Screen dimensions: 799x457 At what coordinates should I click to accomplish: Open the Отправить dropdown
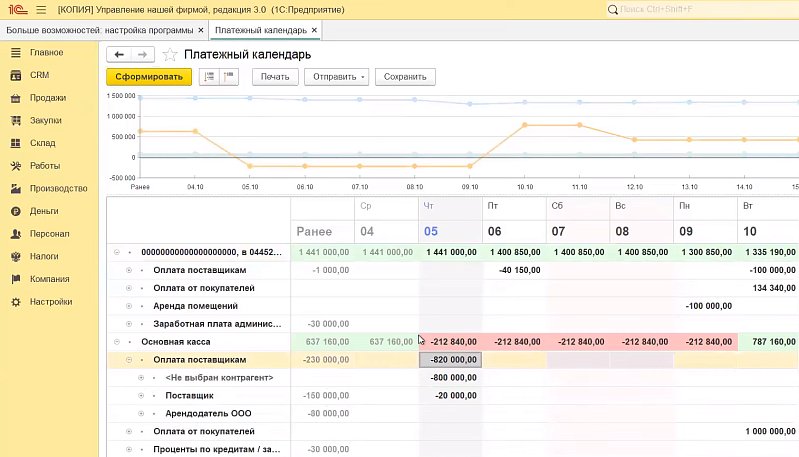[336, 77]
